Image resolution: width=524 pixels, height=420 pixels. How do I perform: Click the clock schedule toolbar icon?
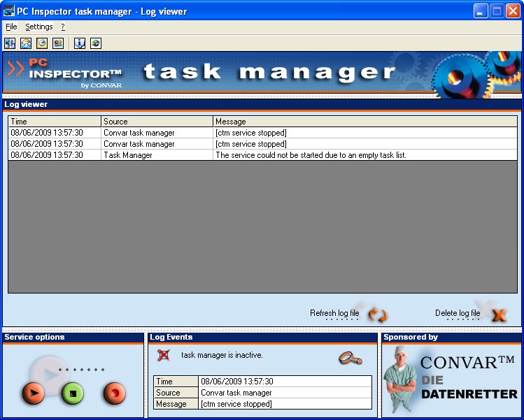[x=42, y=43]
